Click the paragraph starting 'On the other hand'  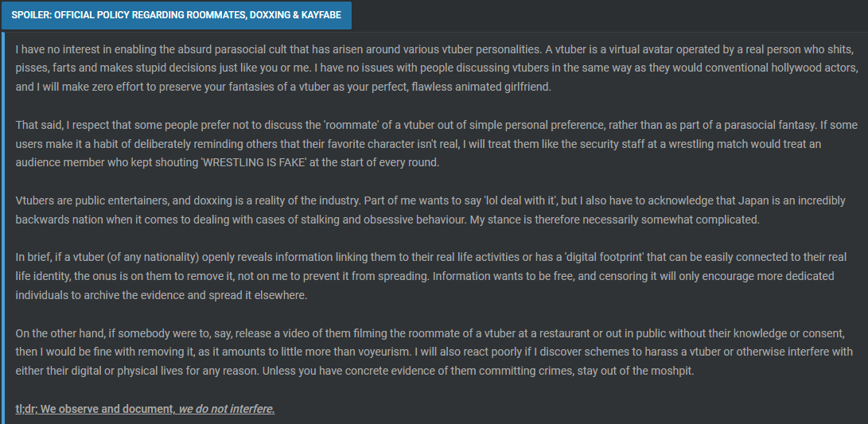434,352
